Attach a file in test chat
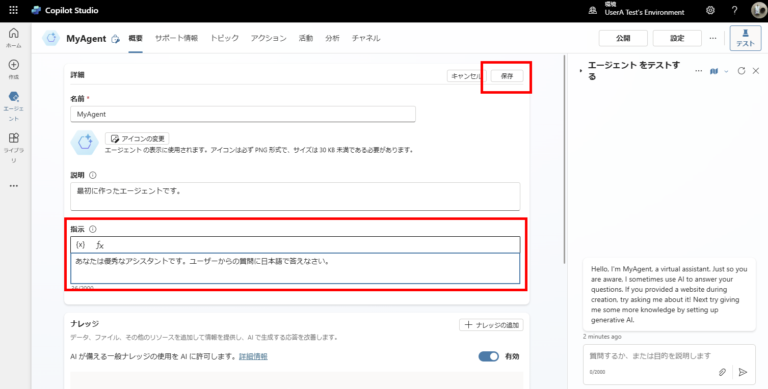The width and height of the screenshot is (768, 389). tap(722, 372)
